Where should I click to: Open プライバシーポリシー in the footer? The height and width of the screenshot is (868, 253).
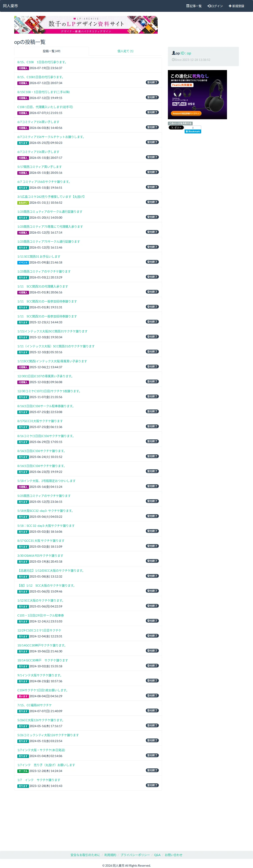135,855
